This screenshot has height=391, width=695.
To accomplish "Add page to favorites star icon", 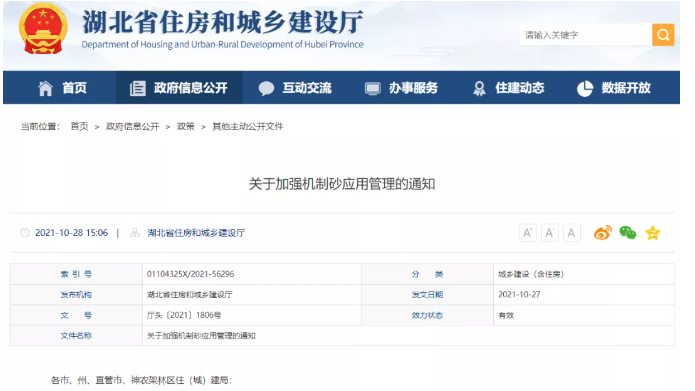I will coord(652,233).
